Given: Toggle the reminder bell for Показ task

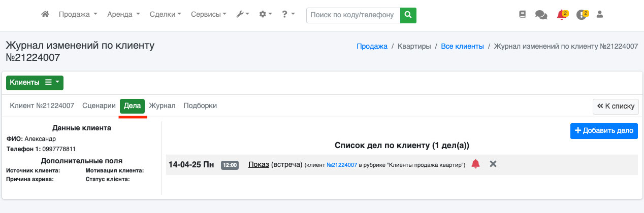Looking at the screenshot, I should pyautogui.click(x=475, y=164).
